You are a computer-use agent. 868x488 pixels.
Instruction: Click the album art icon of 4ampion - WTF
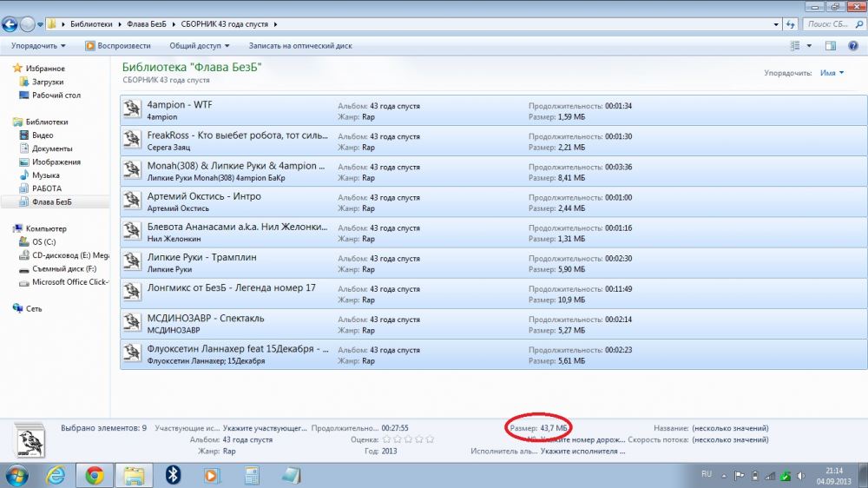pos(132,109)
